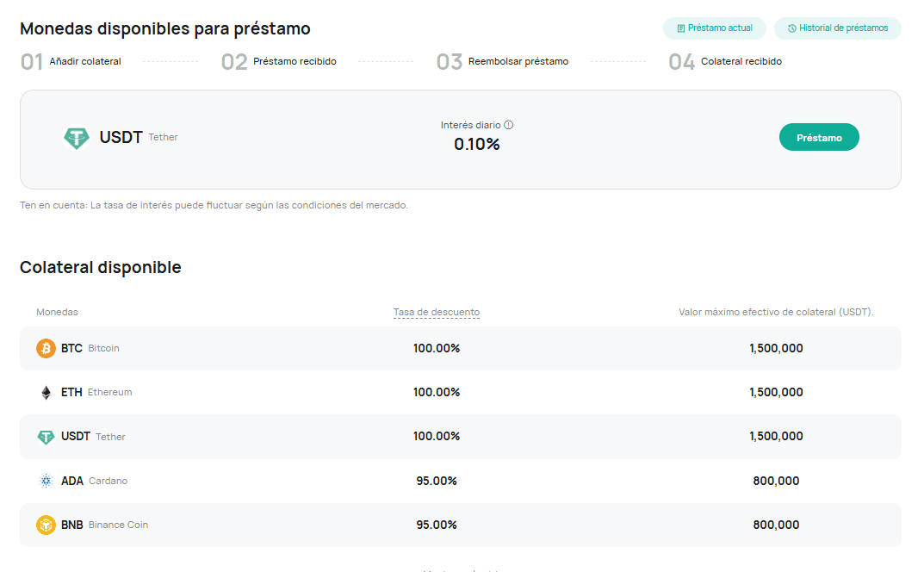
Task: Select step 03 Reembolsar préstamo
Action: (502, 61)
